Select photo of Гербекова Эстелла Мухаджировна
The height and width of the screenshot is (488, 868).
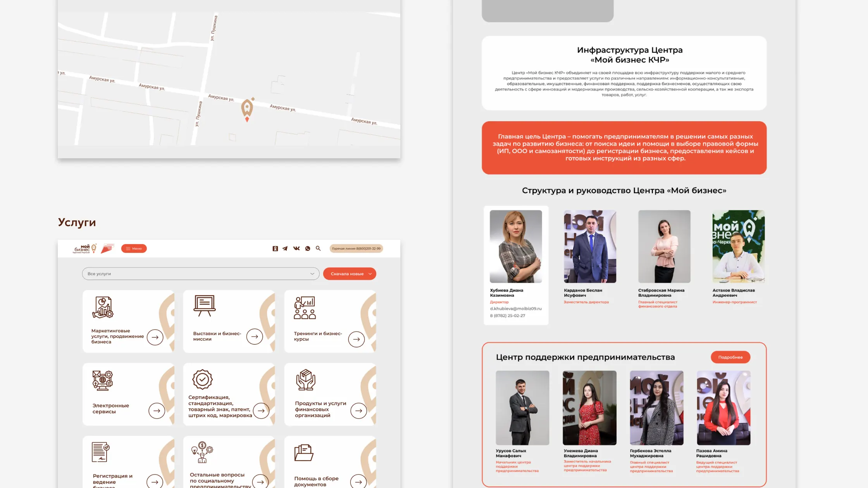click(x=657, y=408)
